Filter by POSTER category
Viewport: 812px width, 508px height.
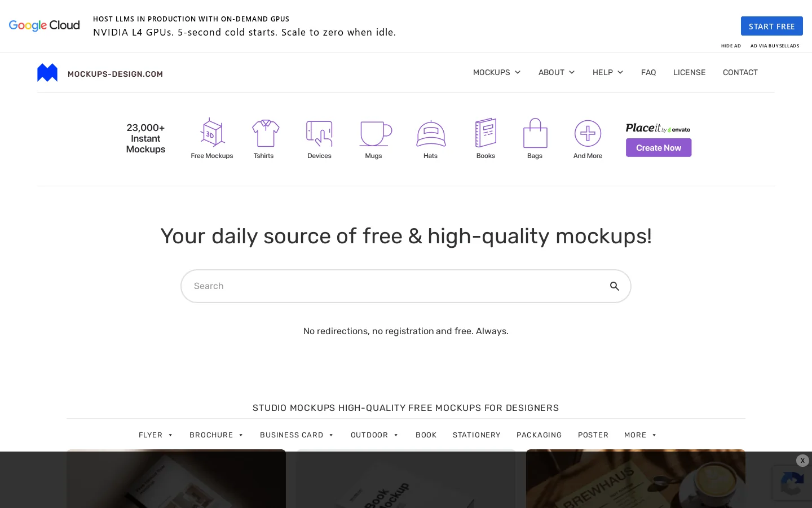[x=593, y=435]
